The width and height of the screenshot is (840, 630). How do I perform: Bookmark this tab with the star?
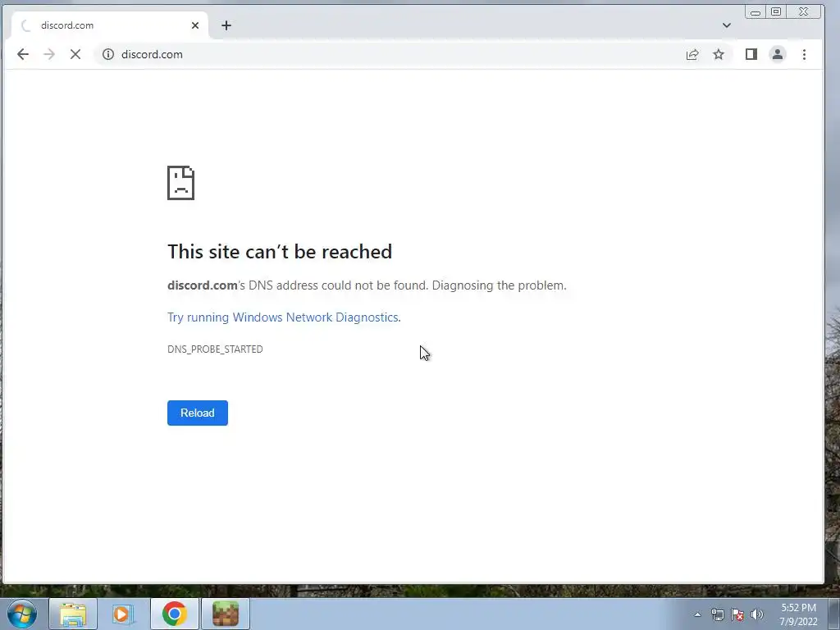pyautogui.click(x=719, y=54)
